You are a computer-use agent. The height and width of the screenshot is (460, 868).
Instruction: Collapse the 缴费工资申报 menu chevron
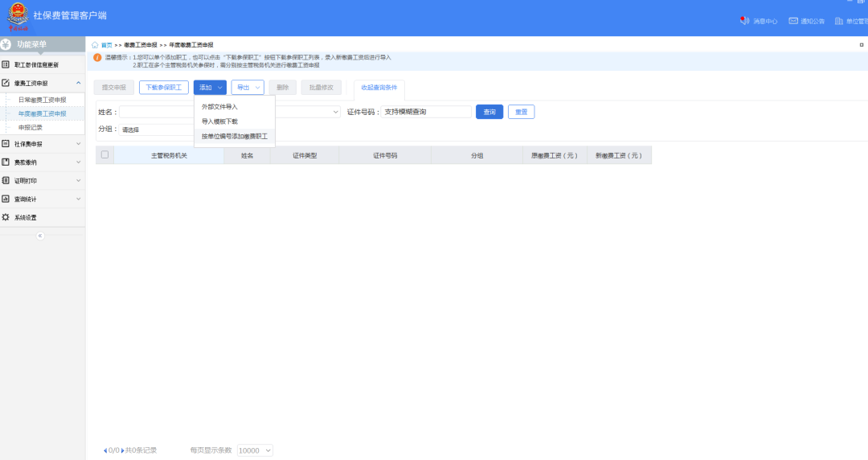pos(78,83)
